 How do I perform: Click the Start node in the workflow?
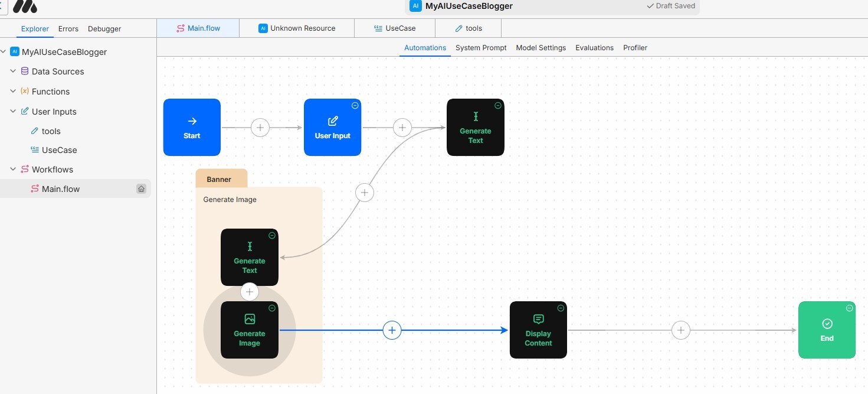pos(192,127)
